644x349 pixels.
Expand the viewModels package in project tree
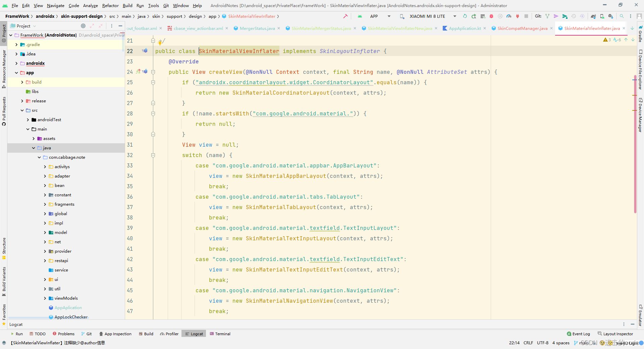pos(45,298)
